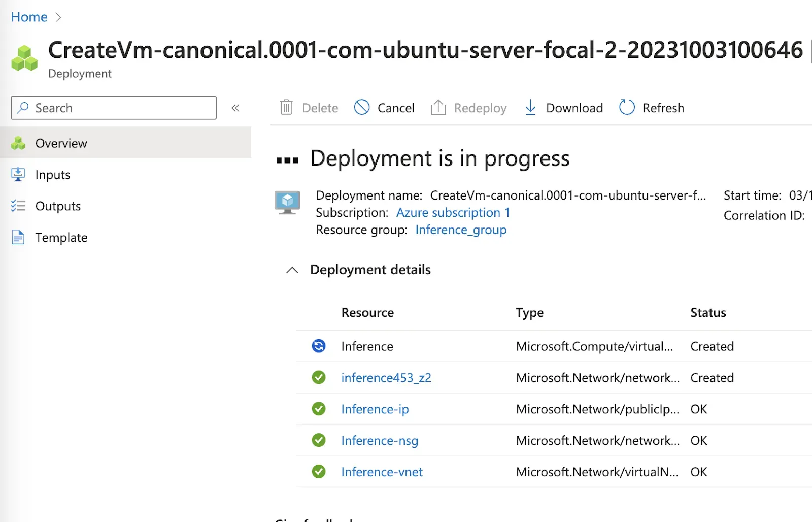
Task: Click the OK status for Inference-vnet row
Action: (x=699, y=472)
